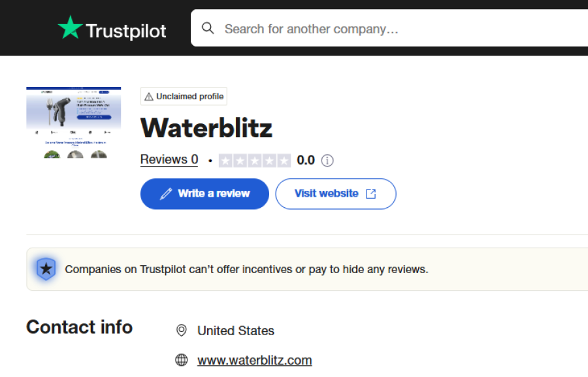Click the Write a review button
This screenshot has height=377, width=588.
pyautogui.click(x=204, y=194)
